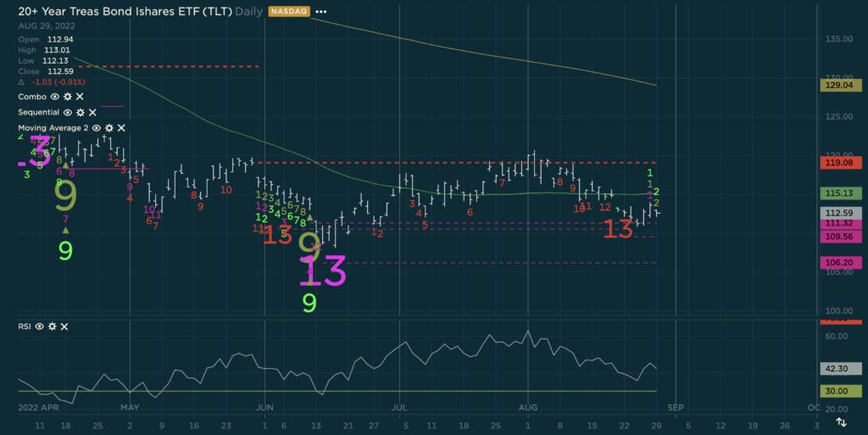The width and height of the screenshot is (868, 435).
Task: Click the 42.30 RSI value label
Action: point(840,369)
